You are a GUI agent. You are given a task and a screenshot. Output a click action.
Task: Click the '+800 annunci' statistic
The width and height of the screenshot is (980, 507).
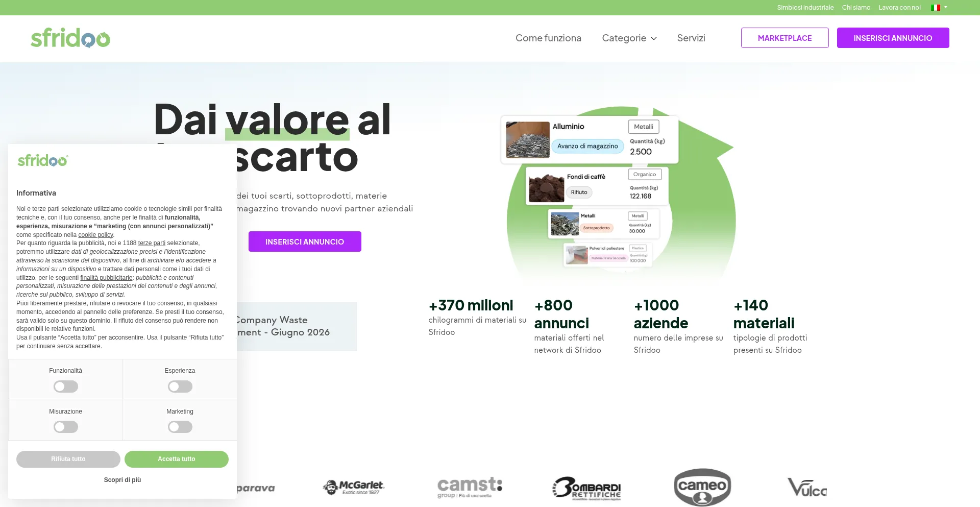tap(569, 326)
